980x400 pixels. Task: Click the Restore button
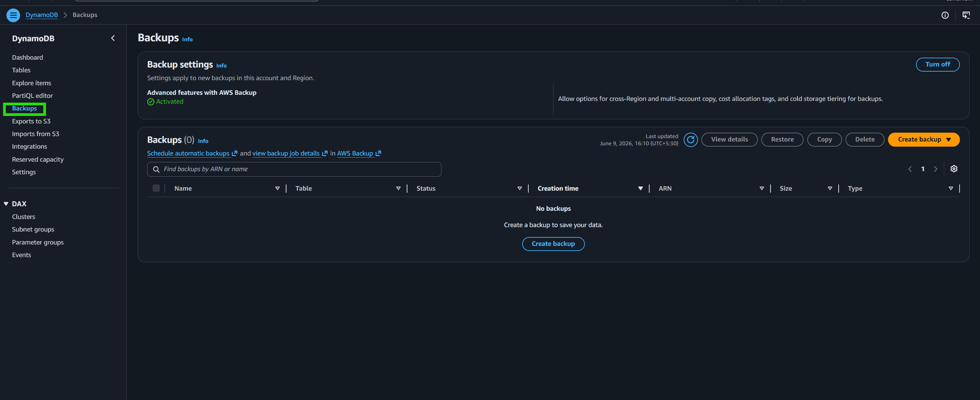coord(782,139)
